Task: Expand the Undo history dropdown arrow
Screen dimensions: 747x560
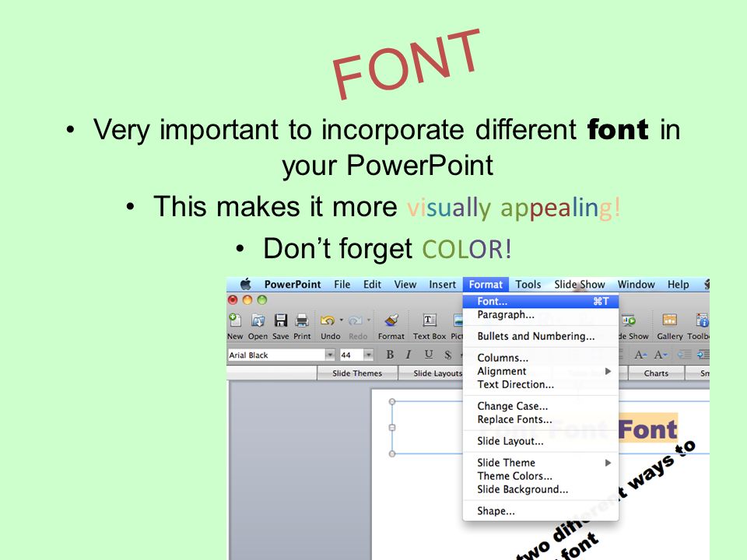Action: point(341,320)
